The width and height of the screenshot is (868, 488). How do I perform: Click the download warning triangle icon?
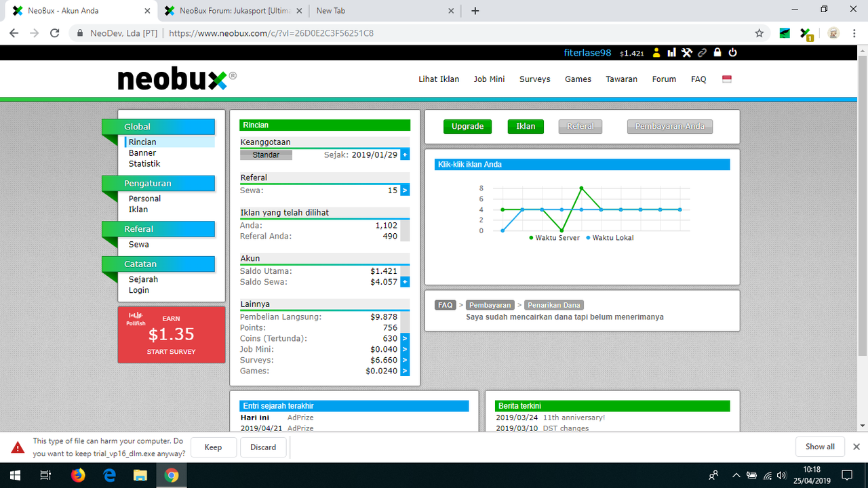pos(18,447)
